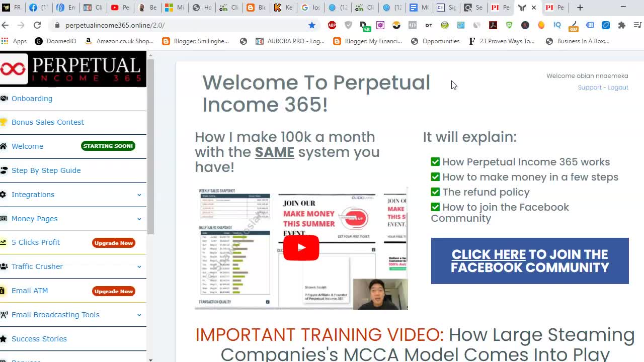Open the Business In A Box bookmark

point(578,41)
